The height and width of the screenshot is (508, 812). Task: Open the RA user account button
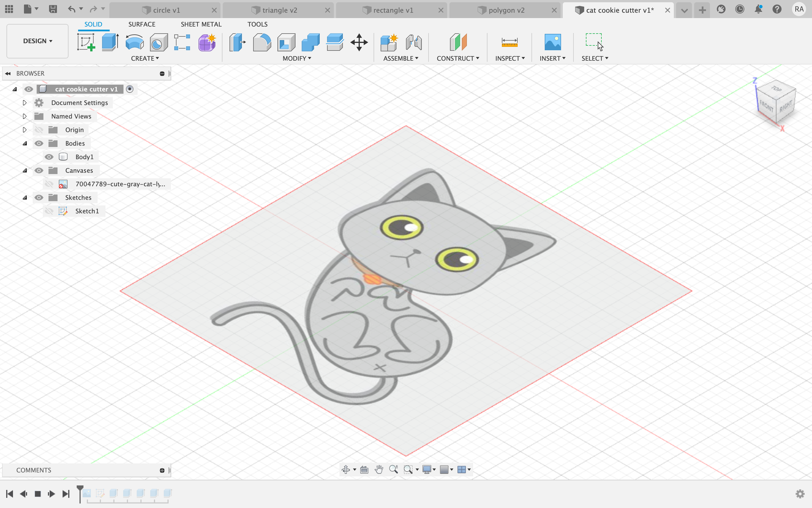[799, 9]
